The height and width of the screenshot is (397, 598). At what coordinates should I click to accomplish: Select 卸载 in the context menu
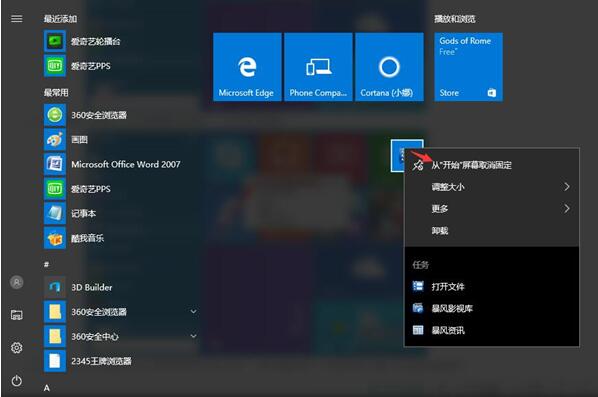pyautogui.click(x=492, y=231)
